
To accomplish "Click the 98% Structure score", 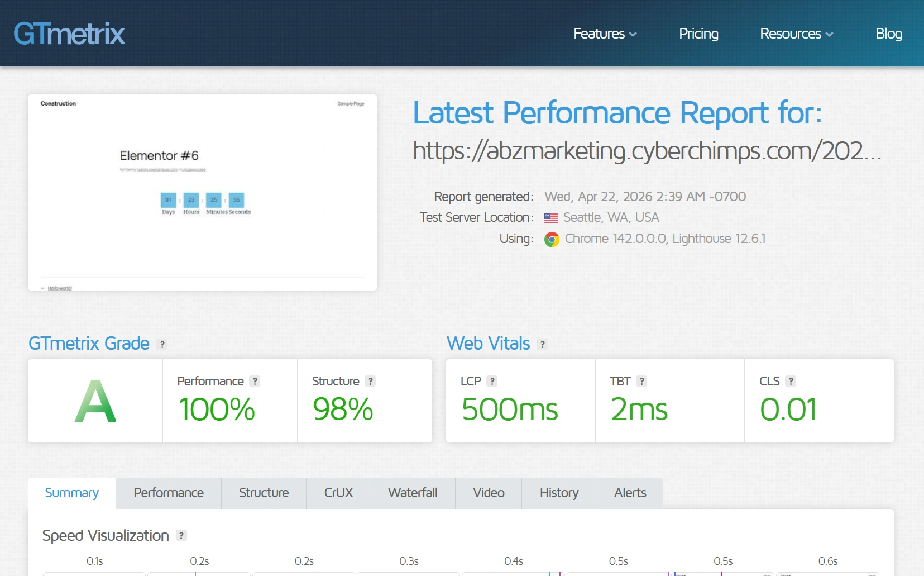I will (x=343, y=410).
